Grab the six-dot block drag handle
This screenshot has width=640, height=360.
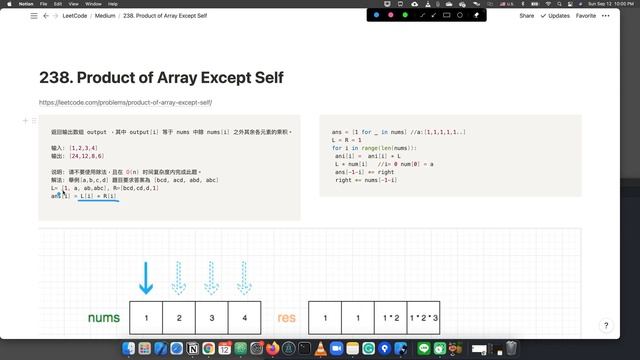(x=34, y=120)
